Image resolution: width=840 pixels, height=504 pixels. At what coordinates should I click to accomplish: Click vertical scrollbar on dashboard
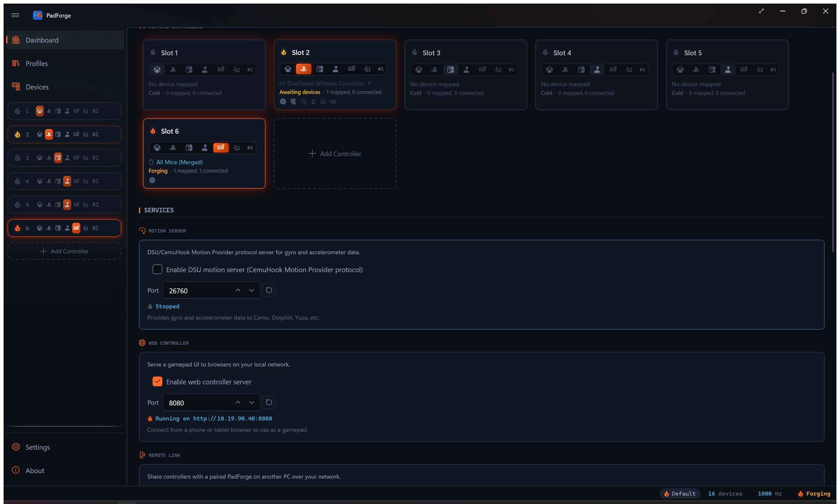coord(833,162)
